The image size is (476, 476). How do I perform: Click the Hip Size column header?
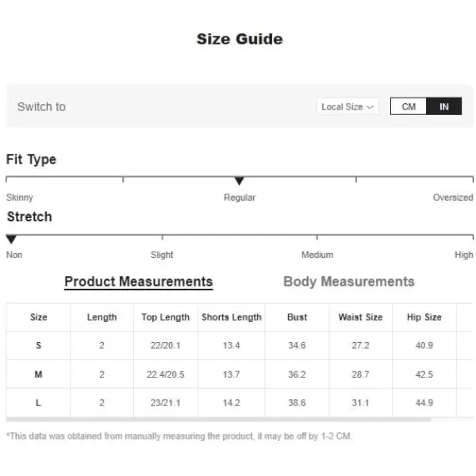[x=424, y=317]
